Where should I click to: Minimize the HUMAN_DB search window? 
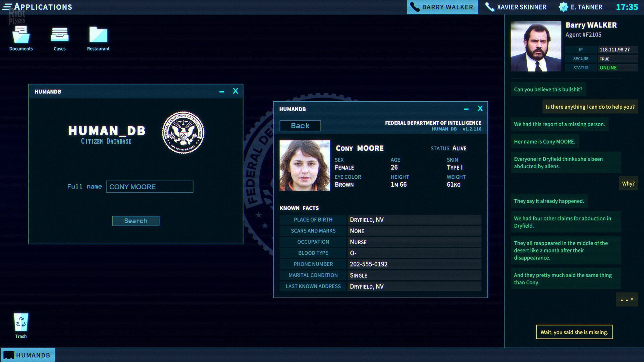click(221, 91)
